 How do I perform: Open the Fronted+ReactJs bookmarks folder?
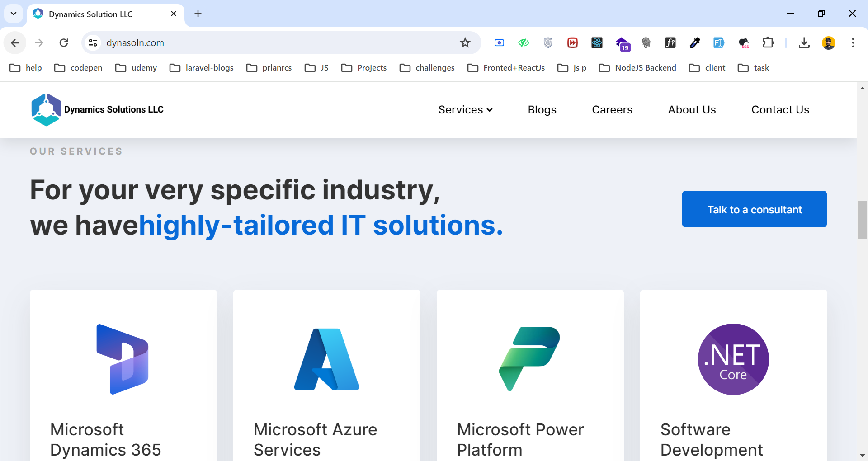tap(506, 68)
